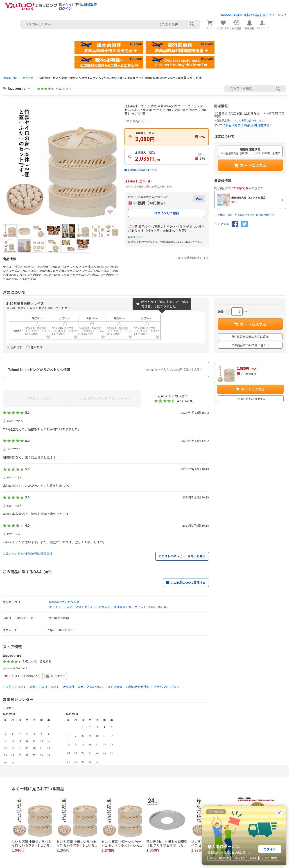Favorite the 外径26cm size heart

pyautogui.click(x=130, y=337)
